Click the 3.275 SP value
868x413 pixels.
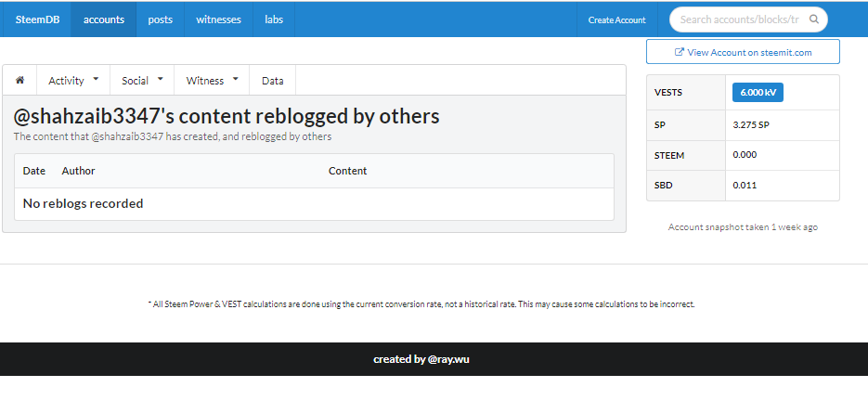pos(751,125)
